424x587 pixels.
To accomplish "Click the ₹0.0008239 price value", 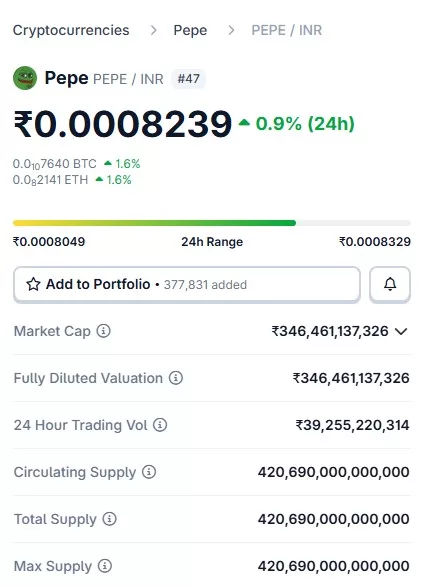I will (123, 124).
